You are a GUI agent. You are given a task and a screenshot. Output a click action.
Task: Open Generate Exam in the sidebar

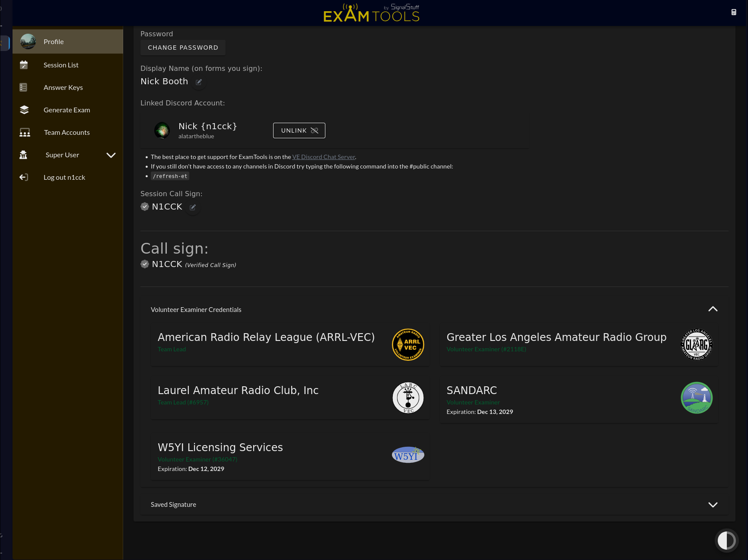[68, 110]
